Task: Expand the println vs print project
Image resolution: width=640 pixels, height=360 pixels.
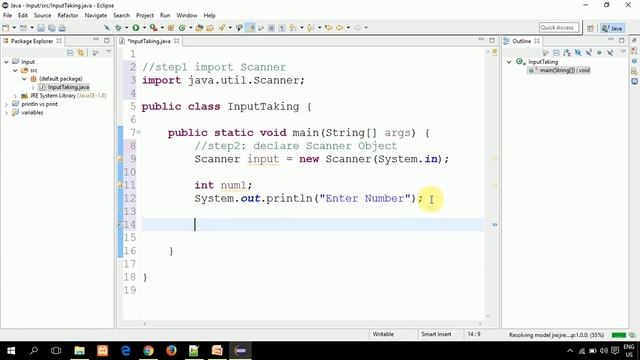Action: tap(6, 104)
